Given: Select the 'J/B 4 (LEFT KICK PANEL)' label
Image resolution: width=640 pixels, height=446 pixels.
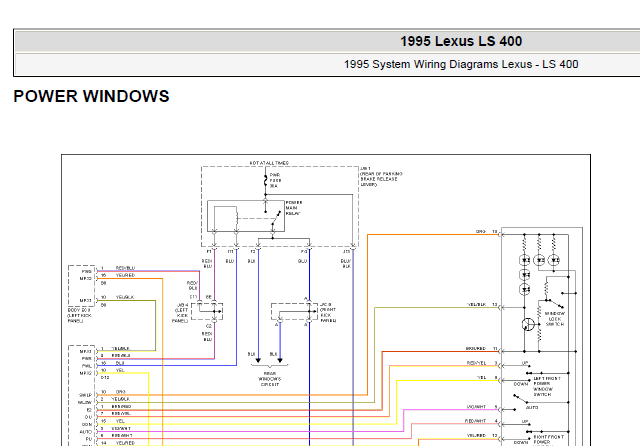Looking at the screenshot, I should click(x=182, y=313).
